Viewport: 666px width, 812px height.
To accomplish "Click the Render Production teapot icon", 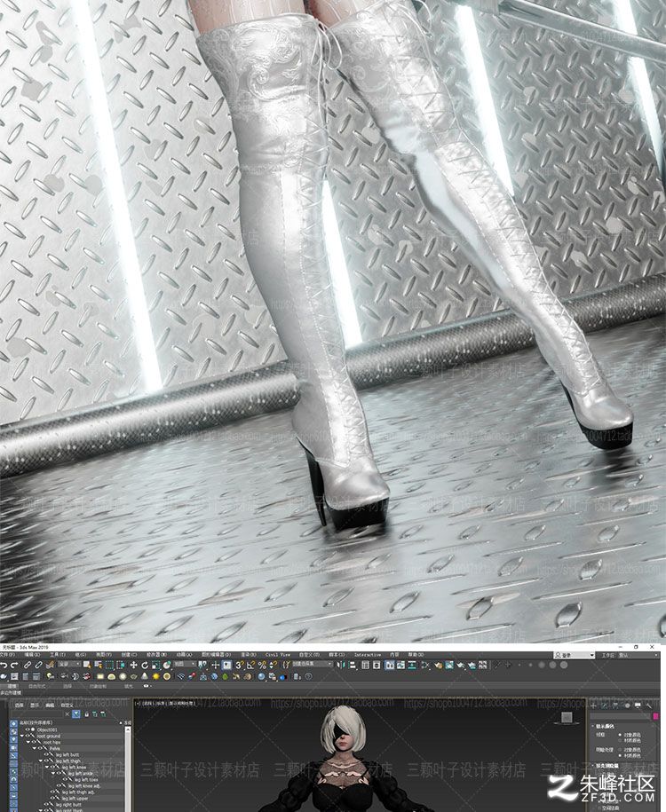I will (x=460, y=665).
